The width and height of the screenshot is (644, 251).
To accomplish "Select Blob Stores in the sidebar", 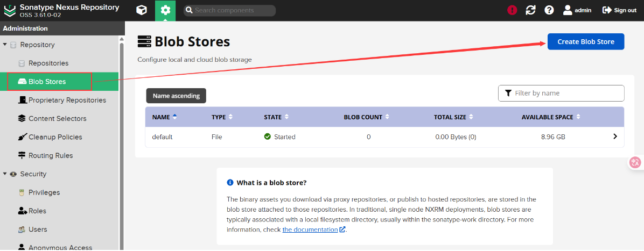I will click(59, 82).
